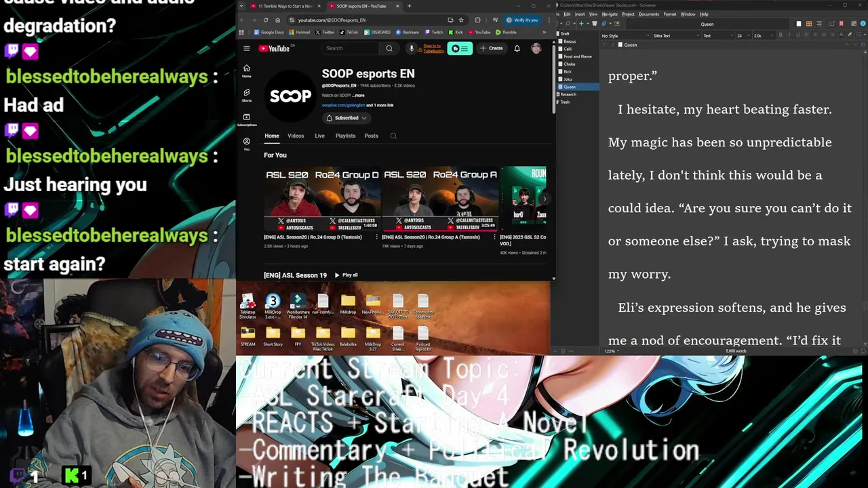Open Chrome tab search dropdown arrow

click(241, 6)
